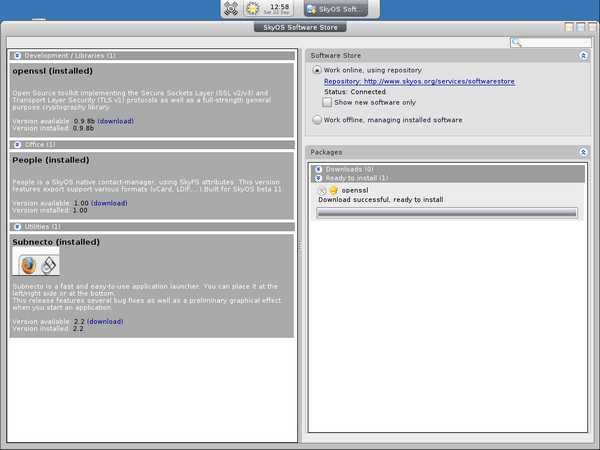Click the SkyOS Software Store title bar label

pos(300,28)
